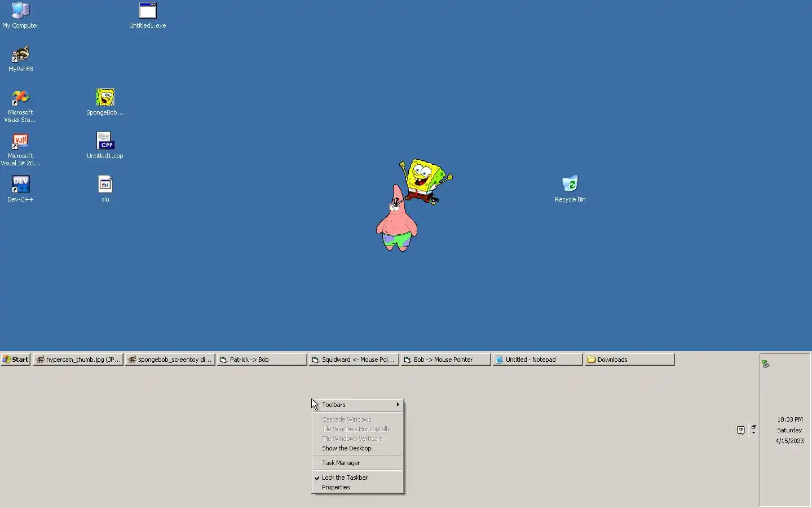Toggle Lock the Taskbar option
Viewport: 812px width, 508px height.
[x=358, y=478]
